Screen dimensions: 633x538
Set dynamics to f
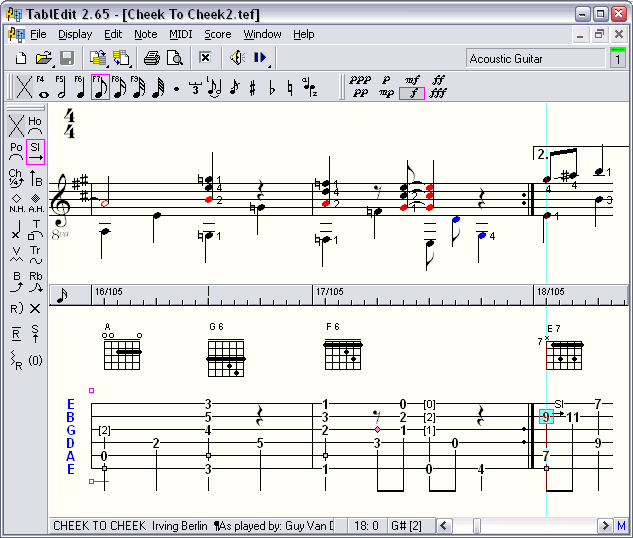point(412,93)
